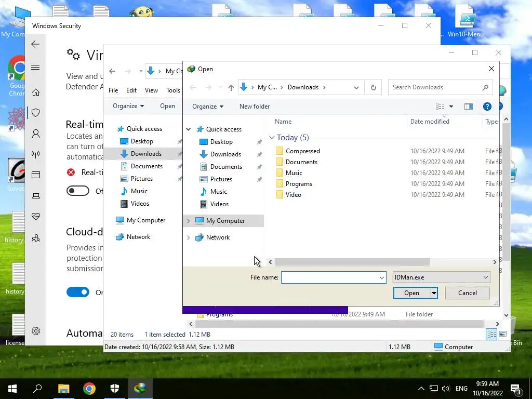532x399 pixels.
Task: Open the File menu in Explorer window
Action: [x=113, y=90]
